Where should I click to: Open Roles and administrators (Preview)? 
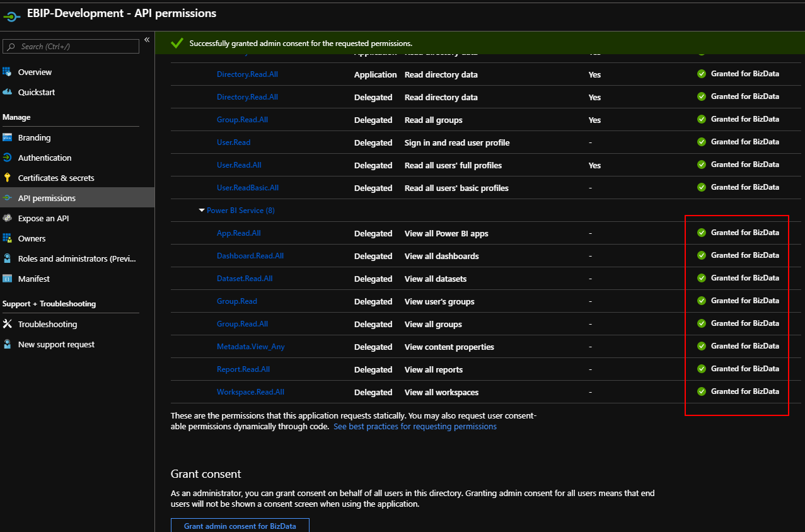pyautogui.click(x=77, y=258)
